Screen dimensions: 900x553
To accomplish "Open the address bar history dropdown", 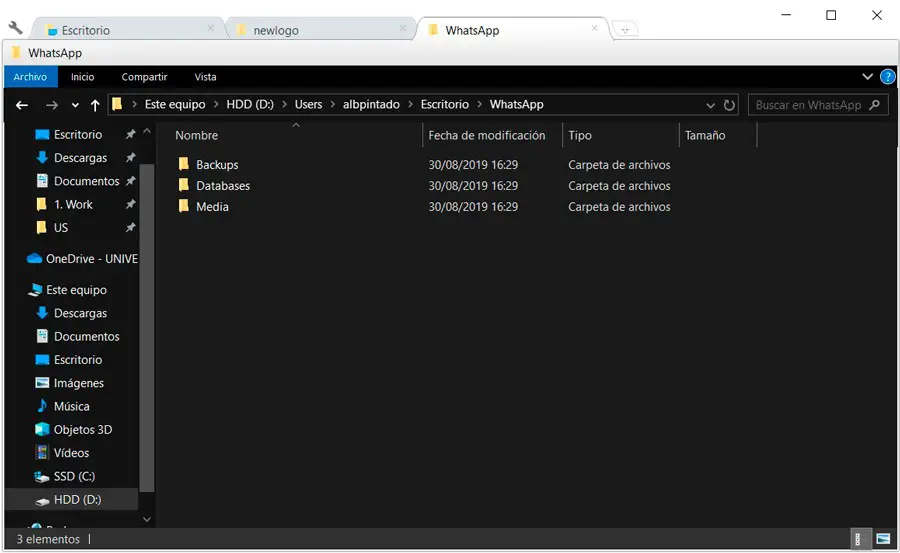I will (x=710, y=105).
